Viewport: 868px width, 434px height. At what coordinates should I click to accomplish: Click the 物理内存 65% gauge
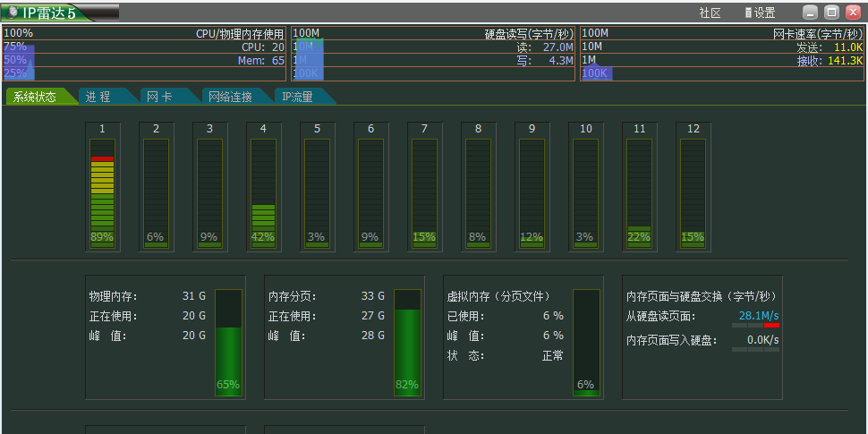click(228, 343)
